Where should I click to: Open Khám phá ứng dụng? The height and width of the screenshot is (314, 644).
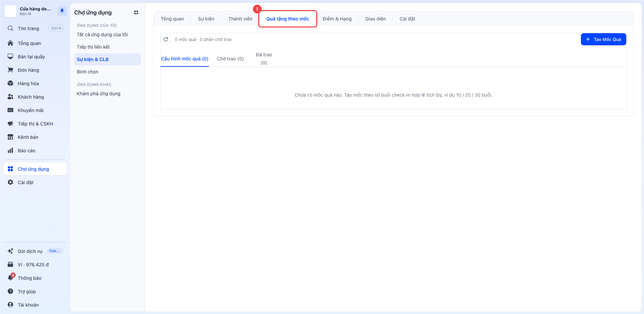(x=99, y=94)
